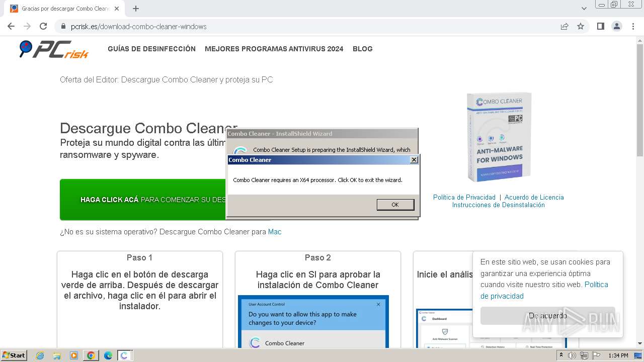Open Instrucciones de Desinstalación link

click(498, 205)
